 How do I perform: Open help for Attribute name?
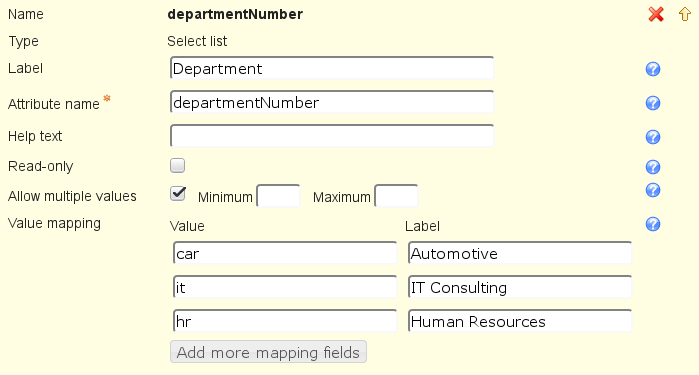(653, 103)
